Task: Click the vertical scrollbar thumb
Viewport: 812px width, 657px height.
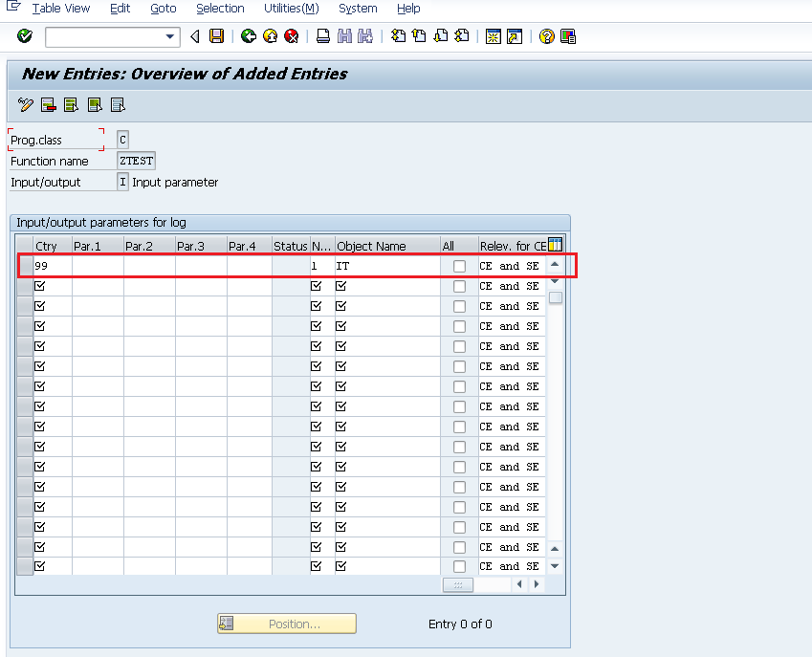Action: tap(556, 297)
